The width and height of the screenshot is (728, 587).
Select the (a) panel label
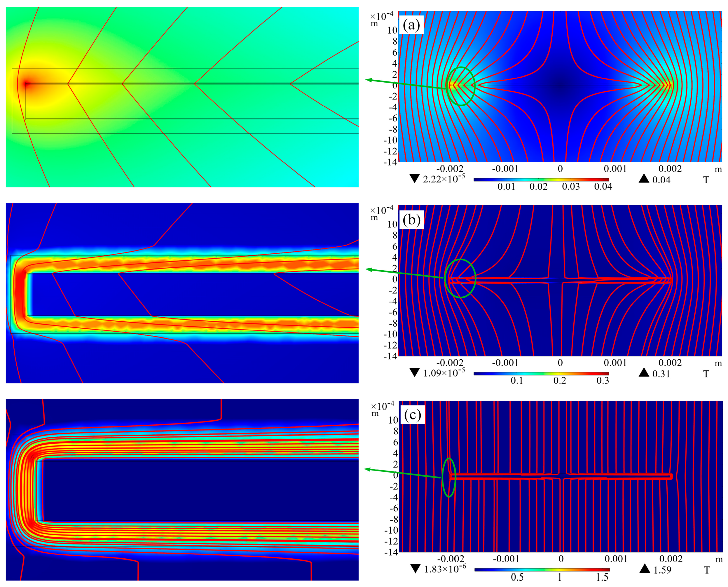click(x=411, y=25)
